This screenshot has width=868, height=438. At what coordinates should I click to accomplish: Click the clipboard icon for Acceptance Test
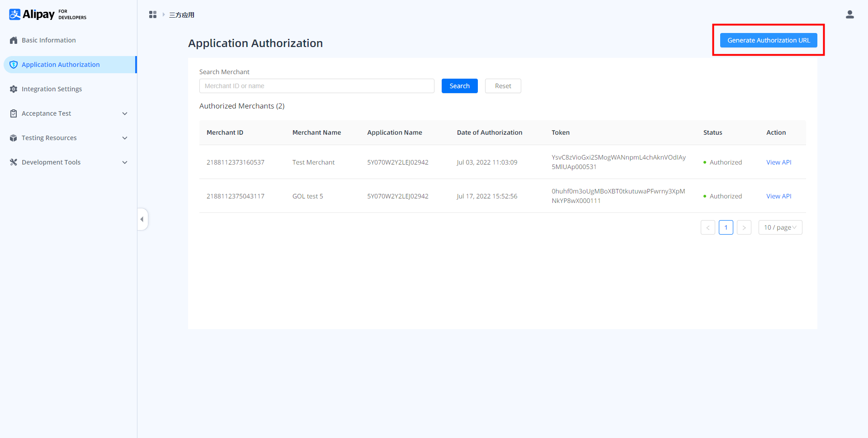pyautogui.click(x=14, y=113)
